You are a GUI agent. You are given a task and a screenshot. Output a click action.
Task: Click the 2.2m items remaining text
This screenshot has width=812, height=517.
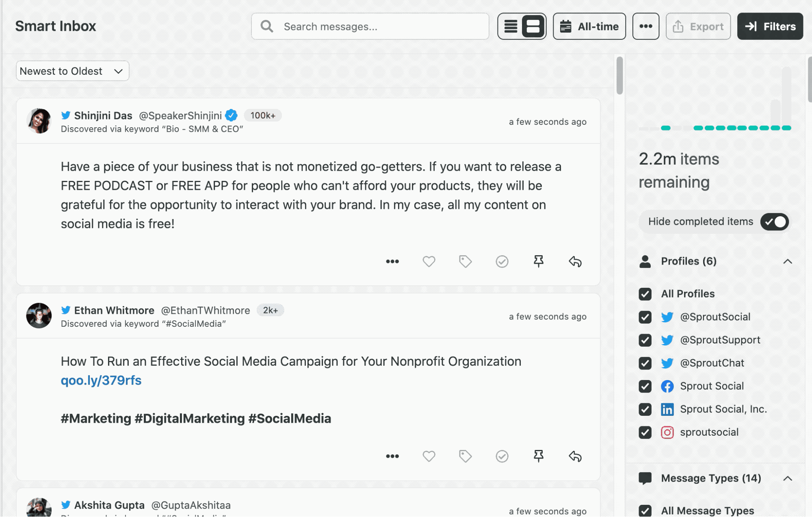click(x=679, y=171)
